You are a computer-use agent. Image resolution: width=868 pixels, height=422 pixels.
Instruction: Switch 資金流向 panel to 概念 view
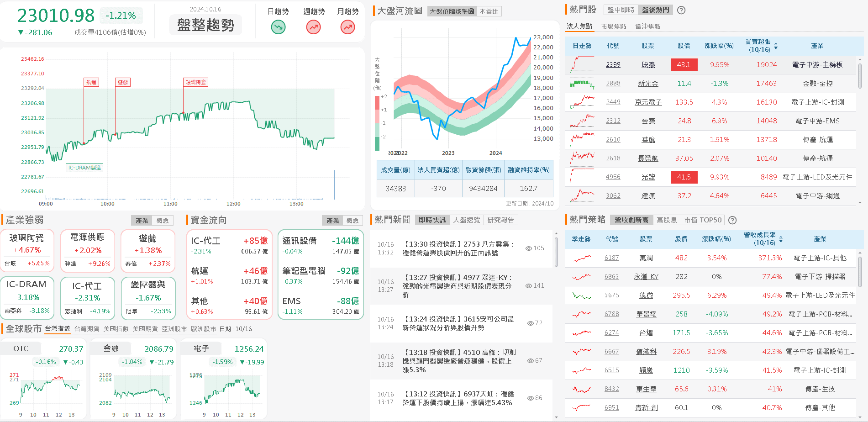coord(352,221)
